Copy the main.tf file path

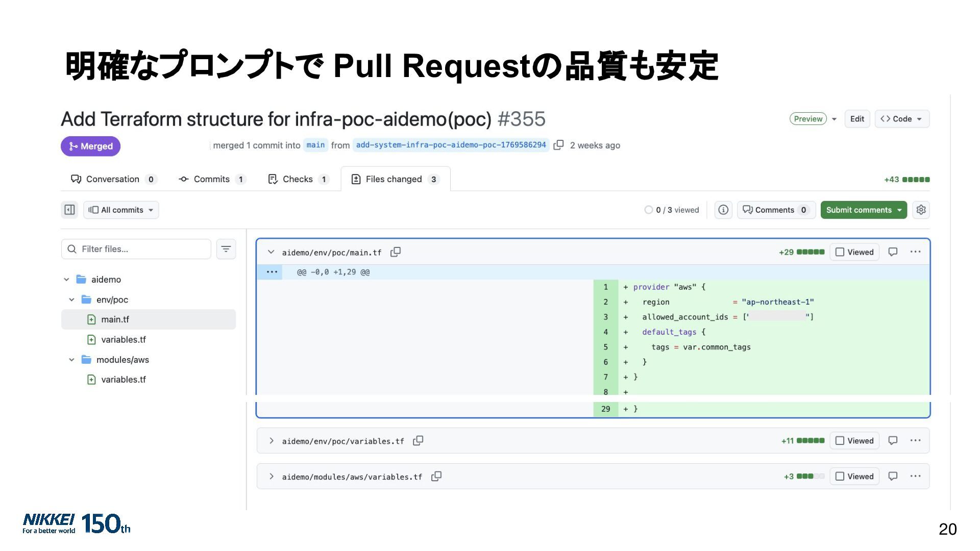pyautogui.click(x=396, y=252)
